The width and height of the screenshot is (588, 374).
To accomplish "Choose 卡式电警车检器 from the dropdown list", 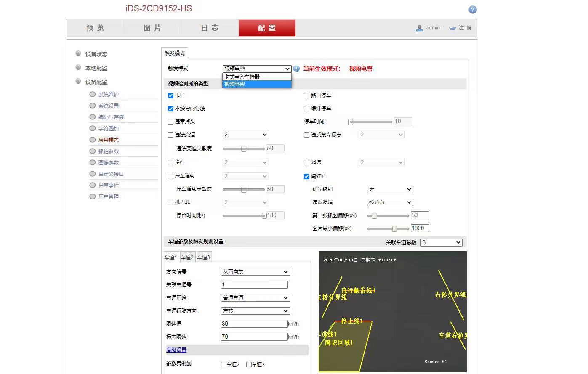I will [257, 77].
